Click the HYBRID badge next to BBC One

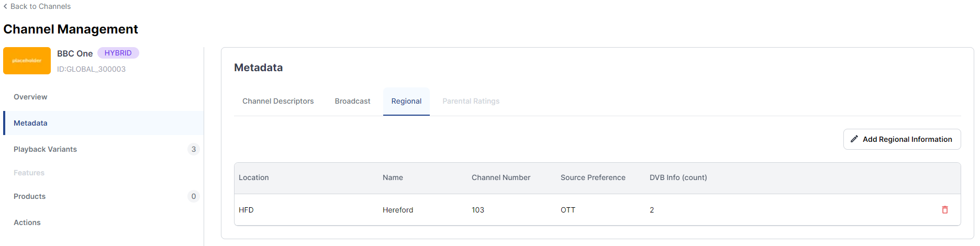[118, 53]
